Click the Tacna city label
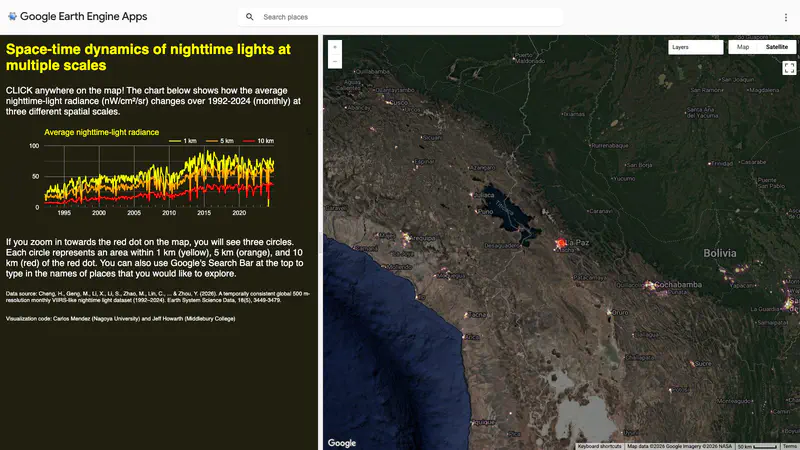 point(477,315)
